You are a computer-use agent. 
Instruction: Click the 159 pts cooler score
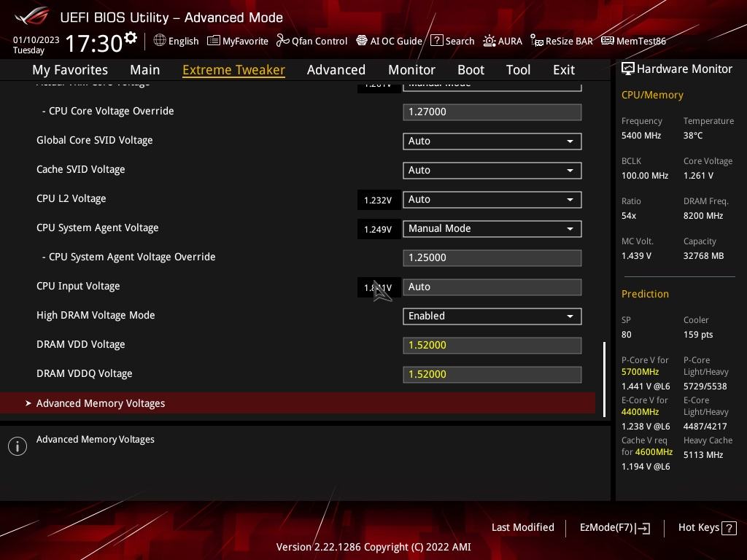[x=698, y=335]
